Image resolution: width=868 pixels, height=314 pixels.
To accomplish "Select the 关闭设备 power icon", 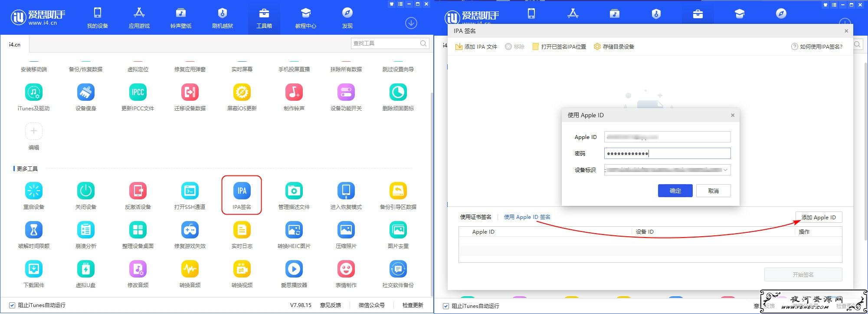I will pyautogui.click(x=86, y=191).
